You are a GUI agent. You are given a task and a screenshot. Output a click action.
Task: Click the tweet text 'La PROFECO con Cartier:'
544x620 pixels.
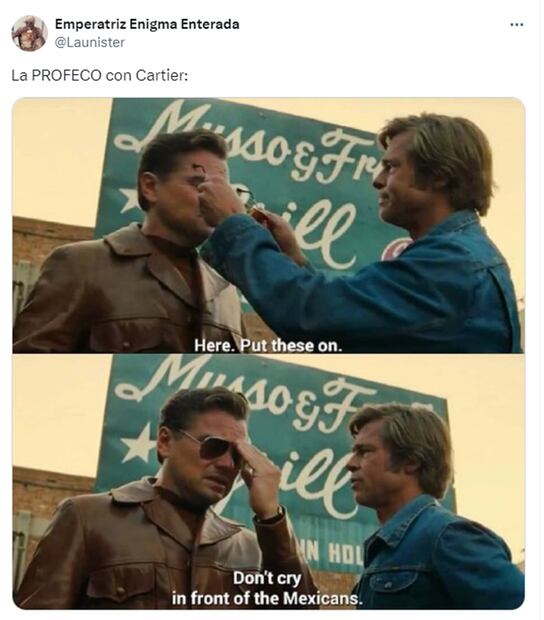100,75
